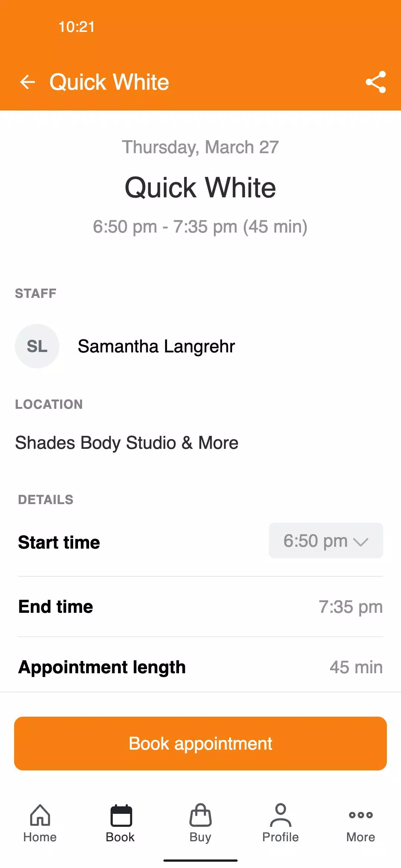Image resolution: width=401 pixels, height=868 pixels.
Task: Click the start time chevron arrow
Action: click(361, 542)
